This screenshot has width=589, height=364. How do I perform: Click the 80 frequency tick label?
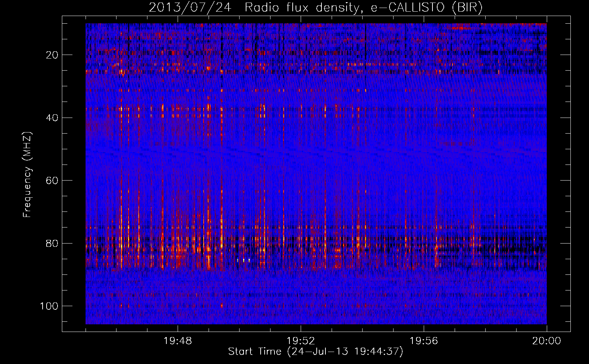[52, 243]
